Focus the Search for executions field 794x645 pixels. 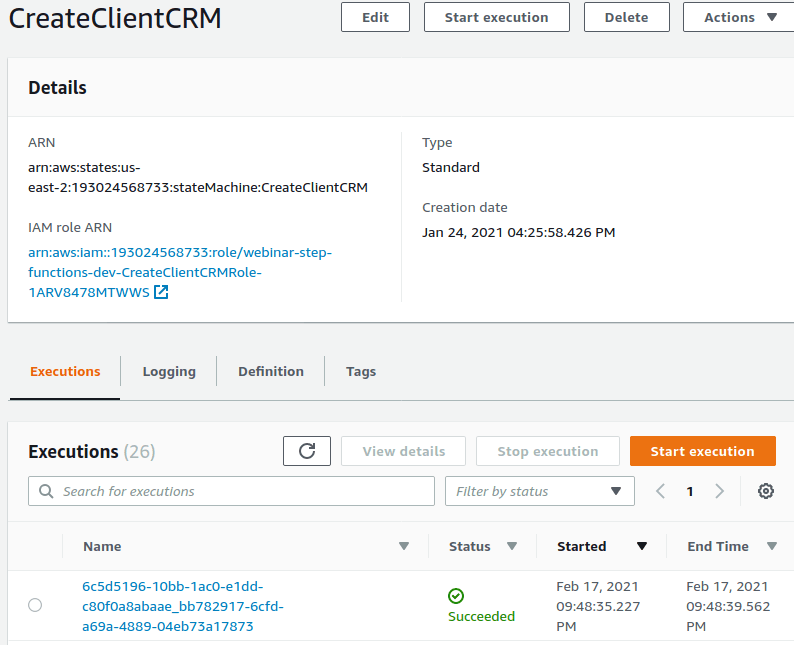click(x=240, y=491)
